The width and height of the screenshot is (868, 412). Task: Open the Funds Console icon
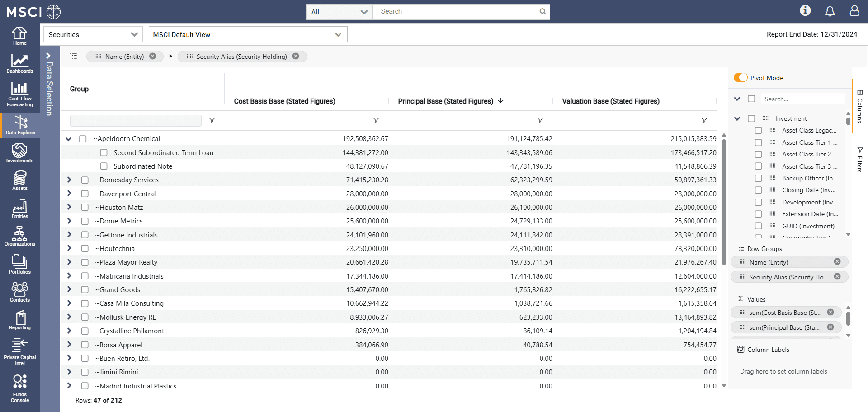[19, 388]
